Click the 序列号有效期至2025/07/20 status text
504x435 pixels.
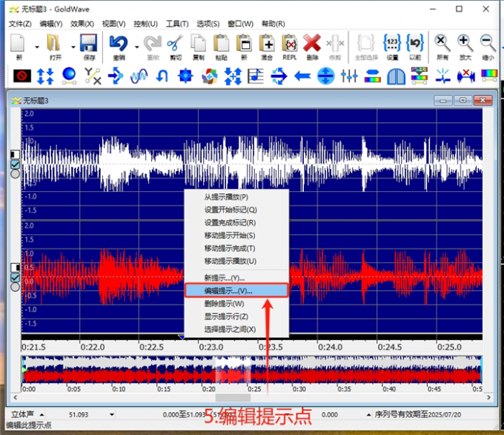click(417, 415)
